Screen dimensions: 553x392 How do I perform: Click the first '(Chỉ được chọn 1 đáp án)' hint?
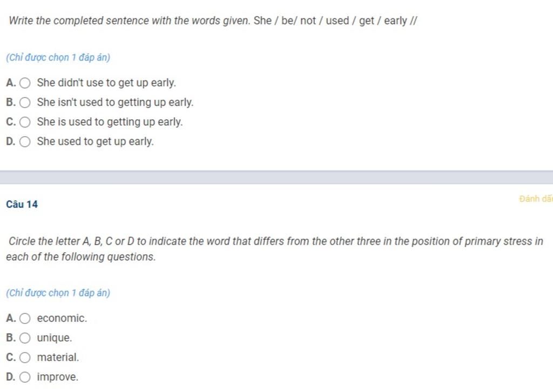pos(58,57)
